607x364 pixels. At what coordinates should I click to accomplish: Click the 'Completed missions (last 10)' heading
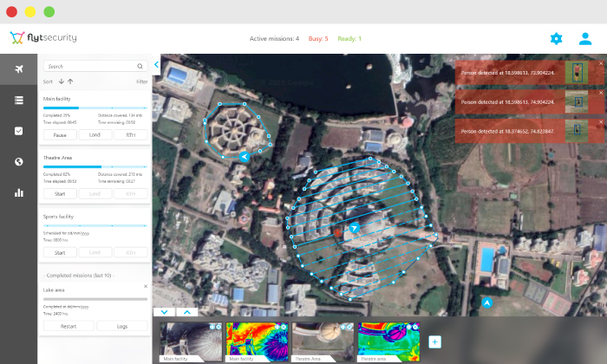(x=79, y=276)
